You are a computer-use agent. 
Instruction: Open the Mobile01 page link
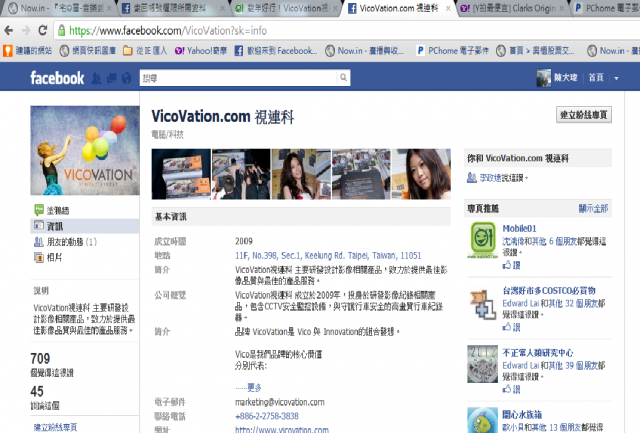click(519, 229)
